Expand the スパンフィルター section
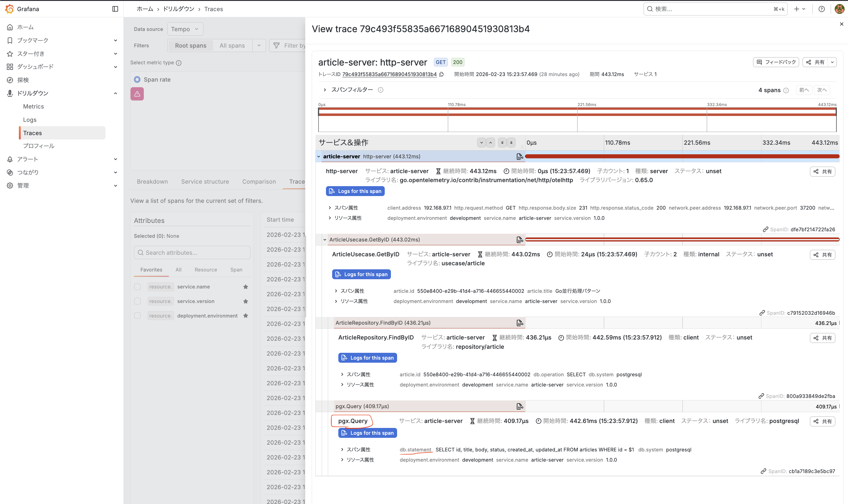This screenshot has width=848, height=504. (x=325, y=90)
